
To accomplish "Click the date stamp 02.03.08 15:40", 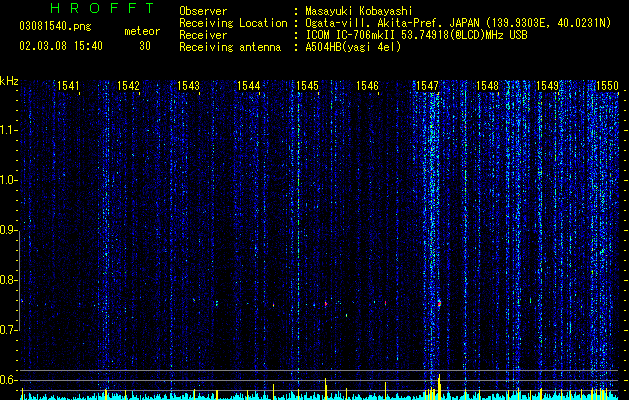I will (x=61, y=46).
